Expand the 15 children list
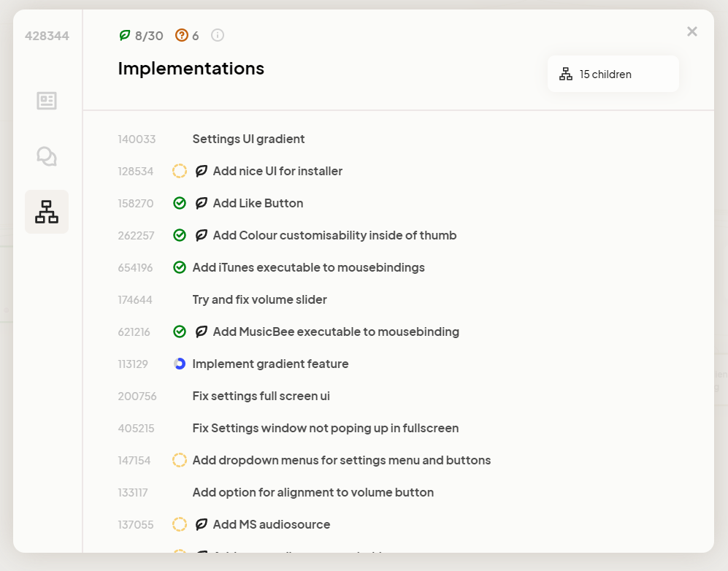The image size is (728, 571). (x=613, y=73)
